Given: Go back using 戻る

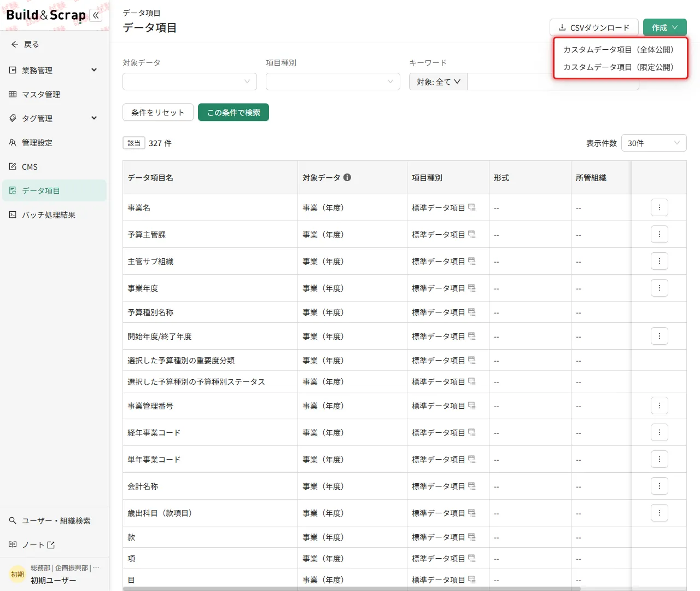Looking at the screenshot, I should (25, 44).
